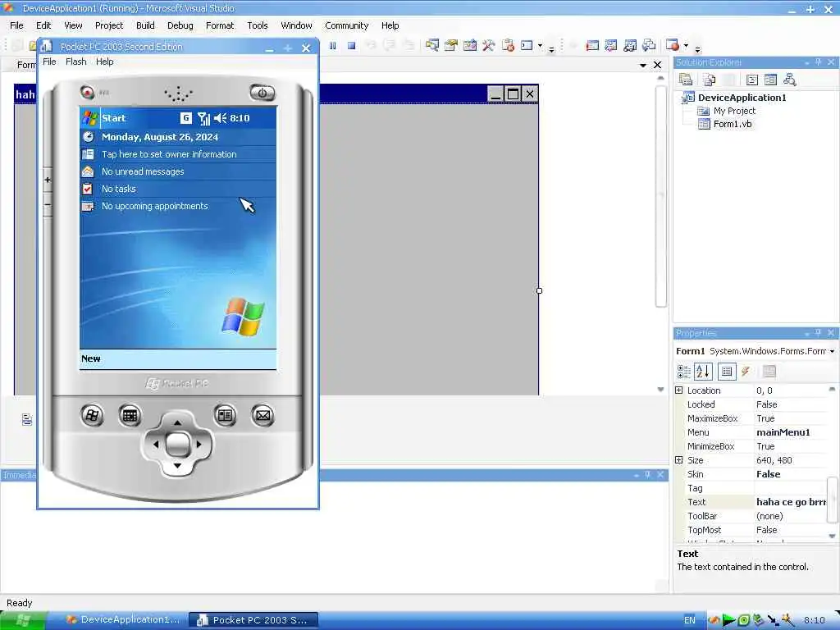
Task: Tap the New softkey on Pocket PC
Action: coord(90,359)
